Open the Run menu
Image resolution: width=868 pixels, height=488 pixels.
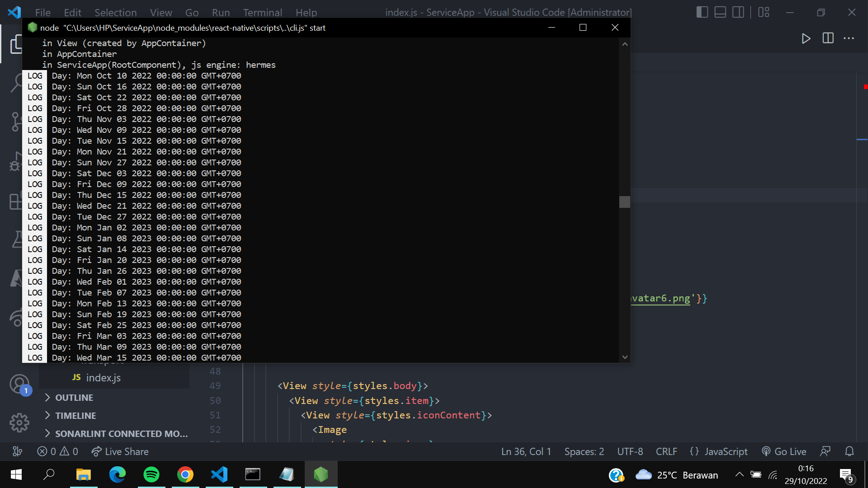click(221, 13)
